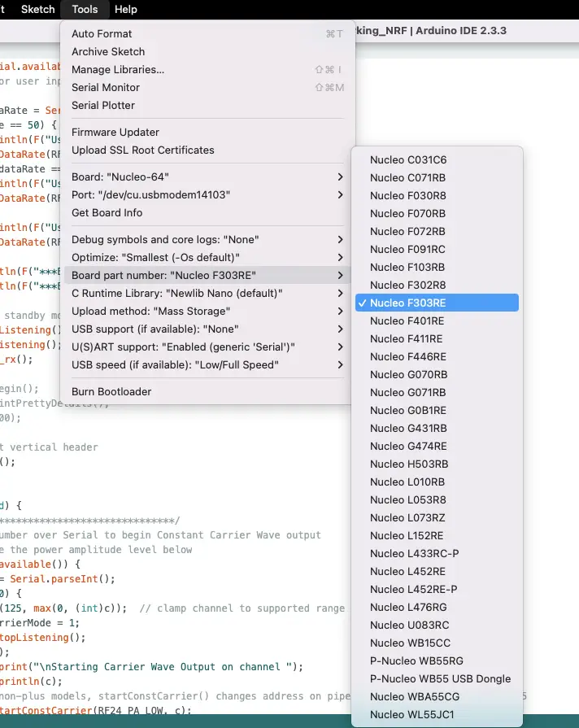Select Nucleo C031C6 board

[437, 159]
